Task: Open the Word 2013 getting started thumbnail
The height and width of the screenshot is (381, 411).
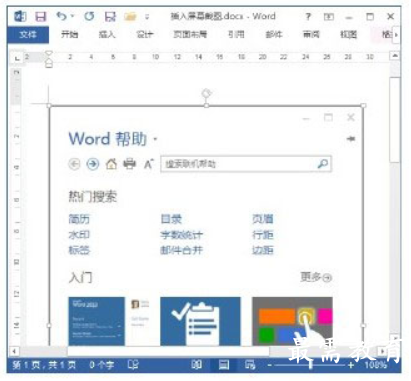Action: coord(109,321)
